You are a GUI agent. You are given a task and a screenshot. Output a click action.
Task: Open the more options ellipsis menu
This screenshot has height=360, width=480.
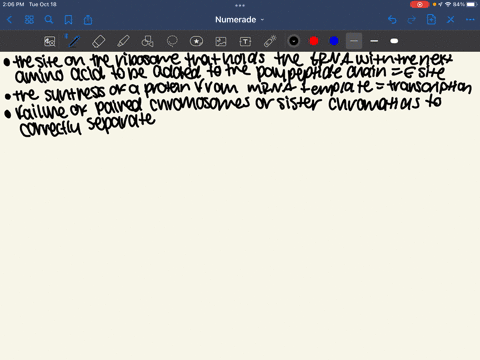point(470,20)
